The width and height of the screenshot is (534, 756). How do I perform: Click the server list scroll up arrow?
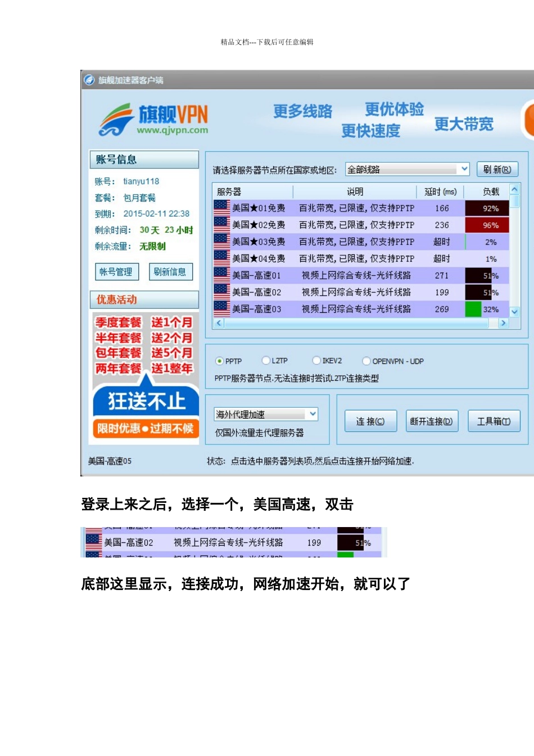pos(514,190)
